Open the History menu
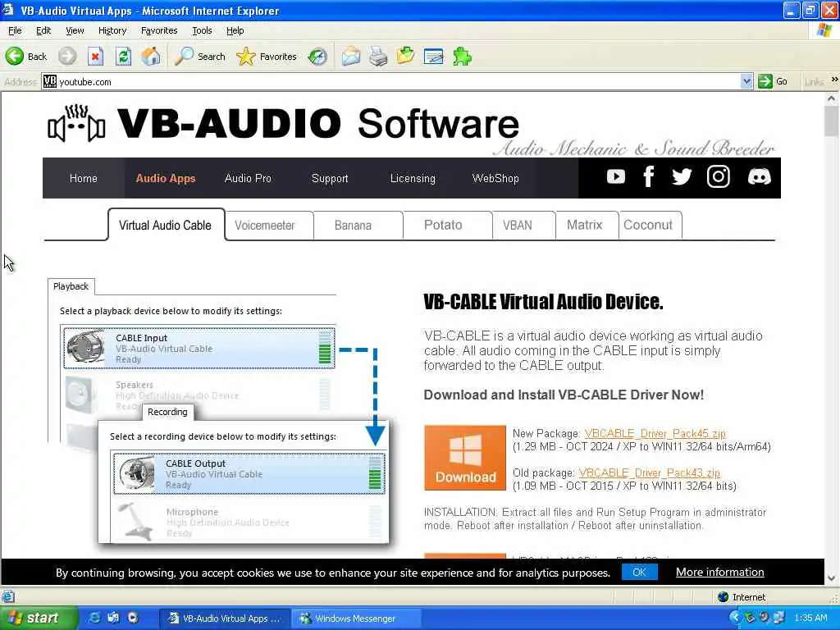This screenshot has width=840, height=630. pos(112,30)
